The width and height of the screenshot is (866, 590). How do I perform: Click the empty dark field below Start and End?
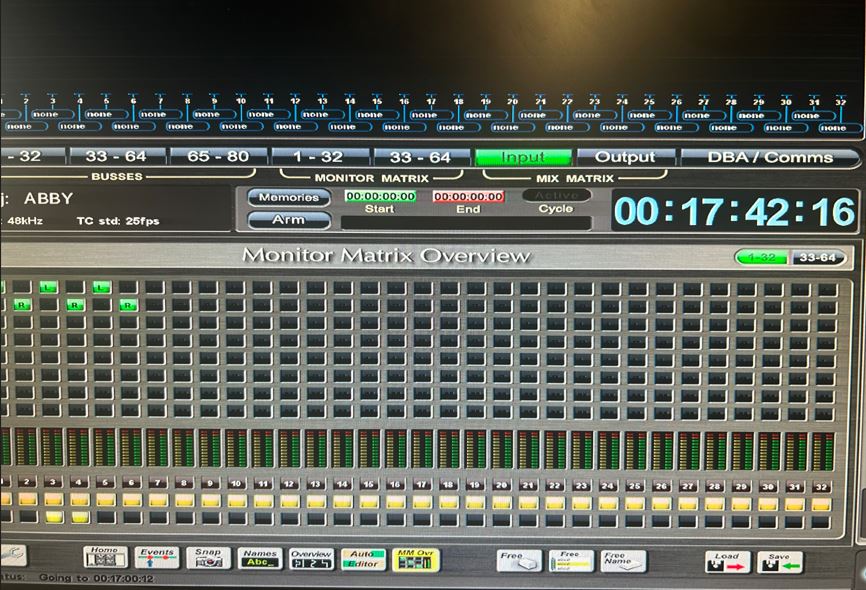point(466,223)
